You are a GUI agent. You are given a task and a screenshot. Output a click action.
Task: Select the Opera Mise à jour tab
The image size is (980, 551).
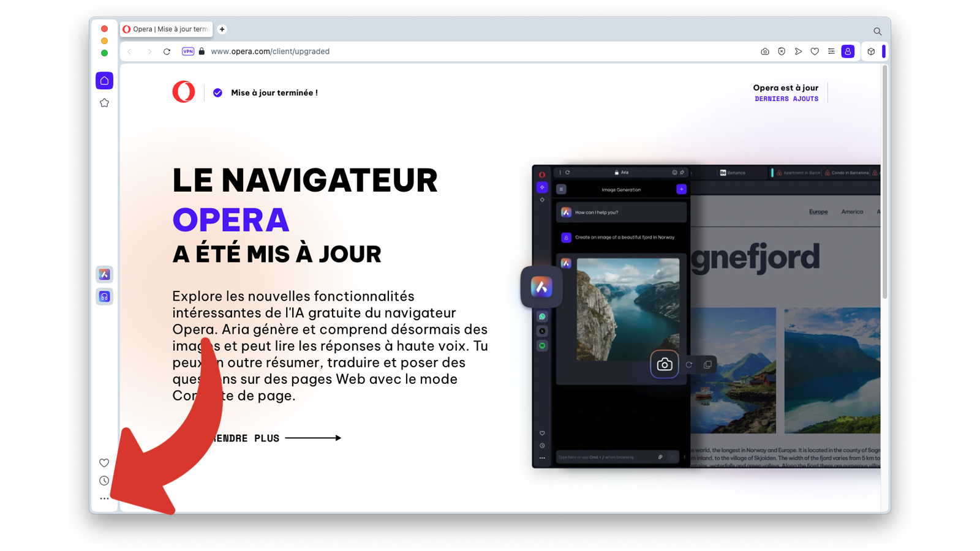point(166,29)
